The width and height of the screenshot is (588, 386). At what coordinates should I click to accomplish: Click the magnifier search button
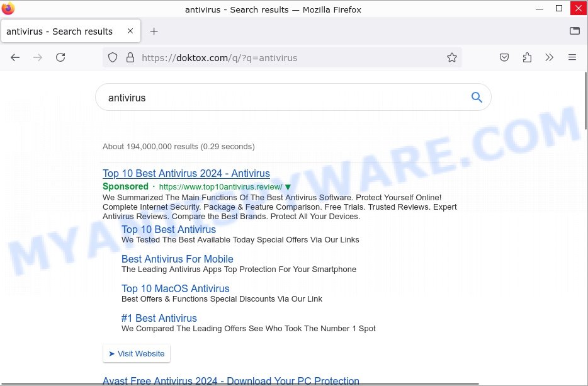pyautogui.click(x=477, y=97)
